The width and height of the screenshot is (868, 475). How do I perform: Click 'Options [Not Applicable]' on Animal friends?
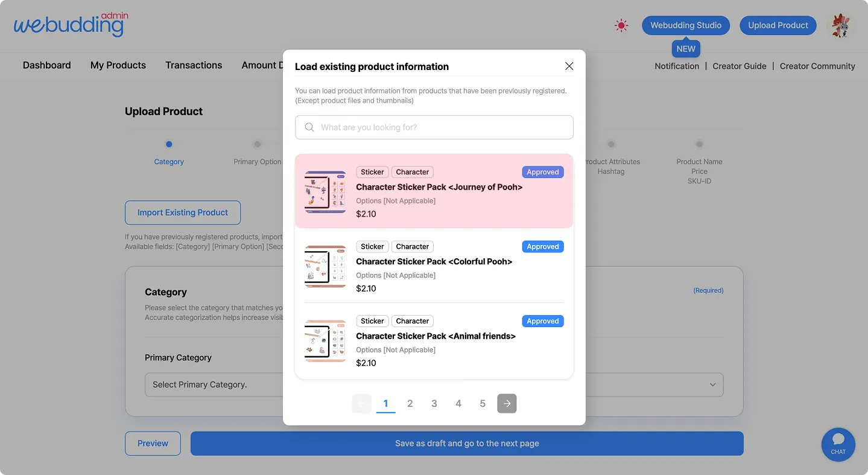click(396, 349)
